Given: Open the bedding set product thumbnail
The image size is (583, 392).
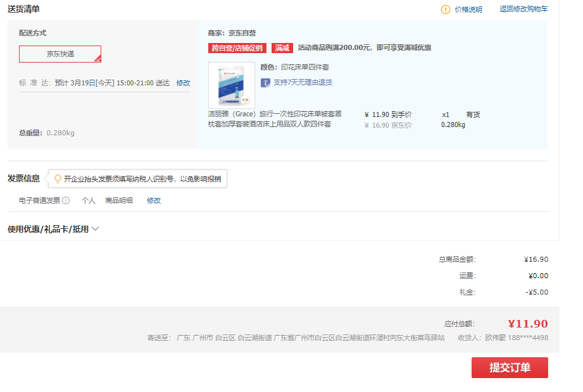Looking at the screenshot, I should pyautogui.click(x=231, y=85).
